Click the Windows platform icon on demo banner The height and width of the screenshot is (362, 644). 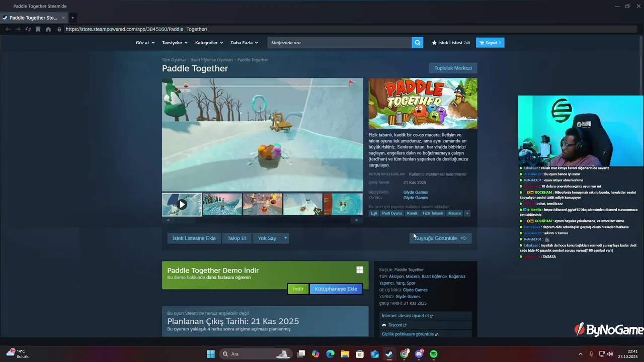(x=360, y=270)
